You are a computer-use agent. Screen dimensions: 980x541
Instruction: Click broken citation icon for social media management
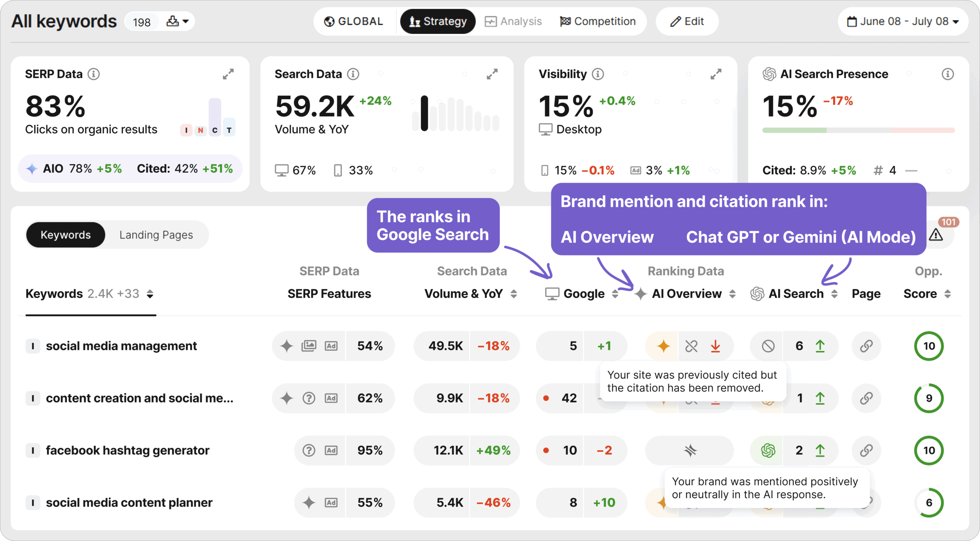coord(691,346)
